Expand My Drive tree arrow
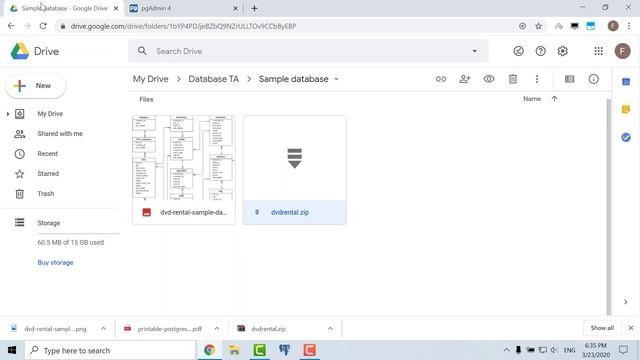This screenshot has width=640, height=360. (8, 114)
